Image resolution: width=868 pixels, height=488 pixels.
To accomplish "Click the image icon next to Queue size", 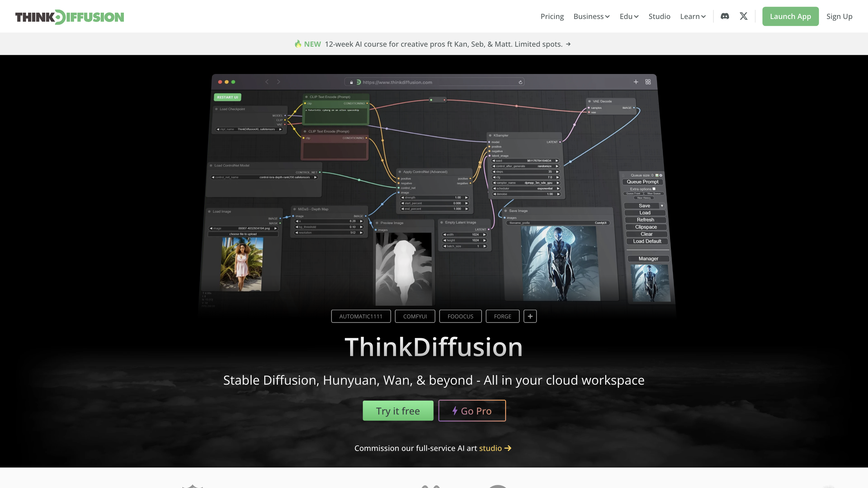I will point(657,175).
